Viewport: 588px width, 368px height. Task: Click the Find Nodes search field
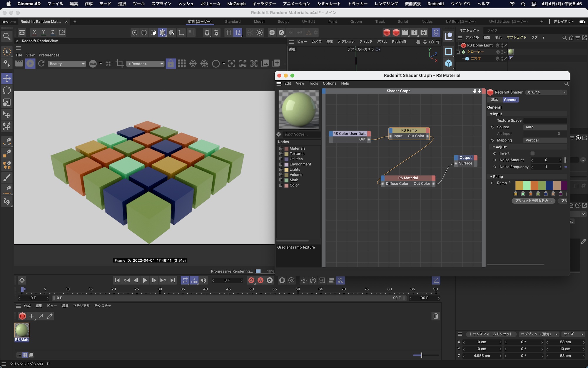pyautogui.click(x=301, y=134)
